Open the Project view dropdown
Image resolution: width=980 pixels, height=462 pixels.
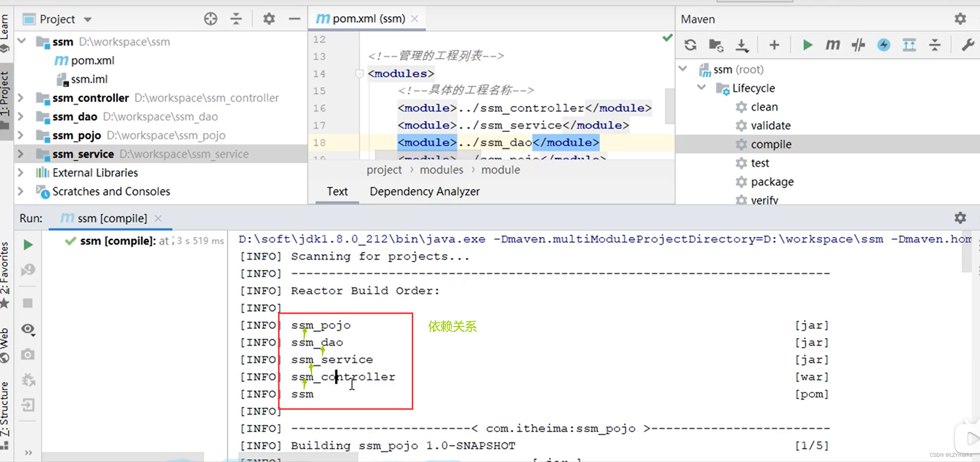click(x=88, y=20)
